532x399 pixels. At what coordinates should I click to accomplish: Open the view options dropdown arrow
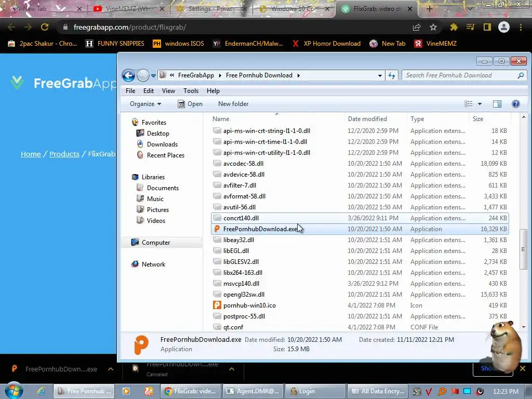click(x=480, y=104)
